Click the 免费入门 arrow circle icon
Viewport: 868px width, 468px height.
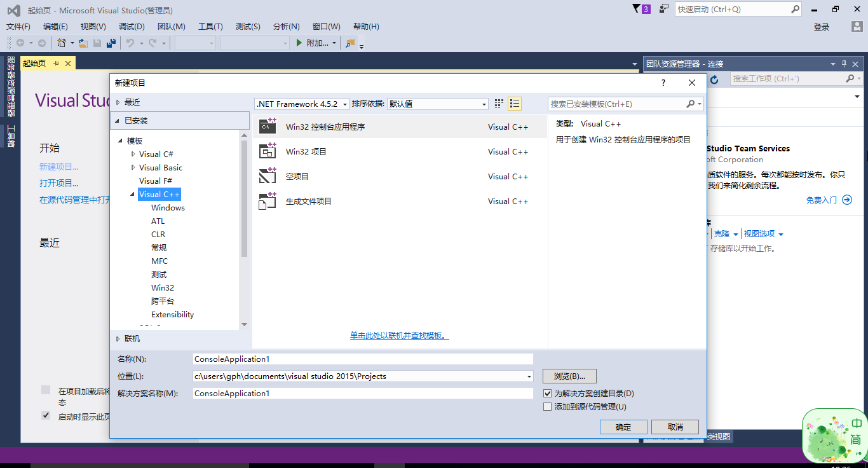point(847,200)
